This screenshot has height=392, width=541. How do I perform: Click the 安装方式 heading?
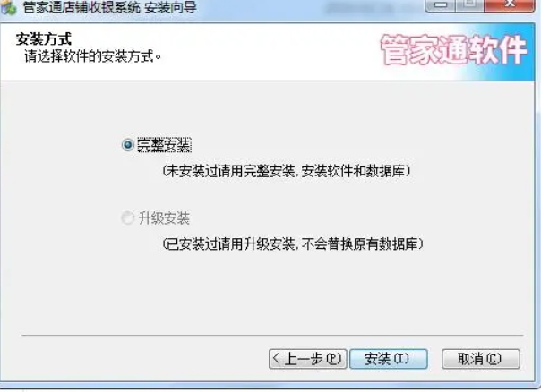(44, 39)
